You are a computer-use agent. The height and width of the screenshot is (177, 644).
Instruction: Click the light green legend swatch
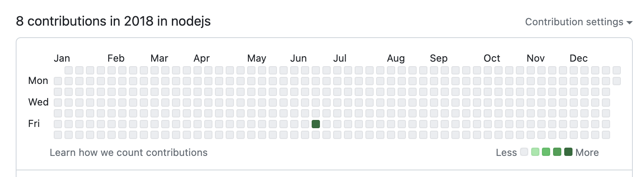(x=535, y=152)
